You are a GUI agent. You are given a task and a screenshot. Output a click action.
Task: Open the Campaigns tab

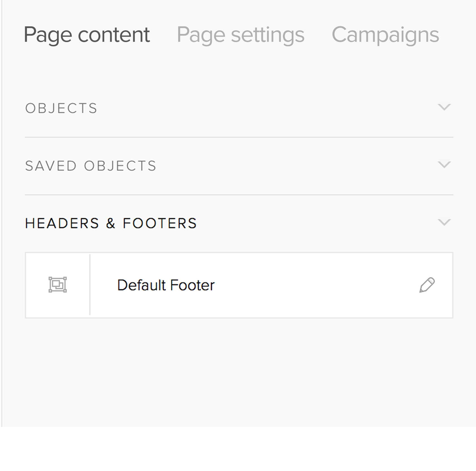385,35
